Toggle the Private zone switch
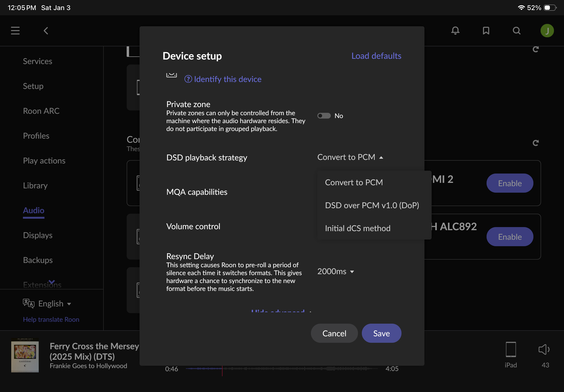The height and width of the screenshot is (392, 564). coord(324,116)
